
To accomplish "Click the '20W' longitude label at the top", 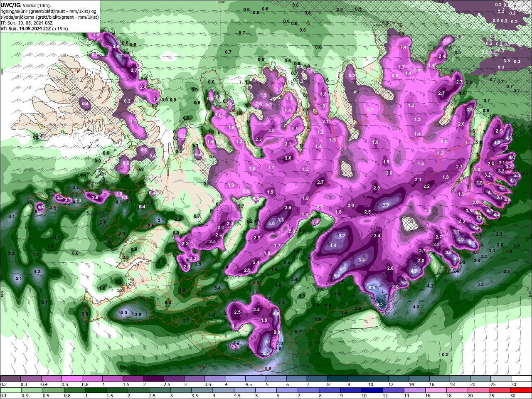I will [x=221, y=2].
